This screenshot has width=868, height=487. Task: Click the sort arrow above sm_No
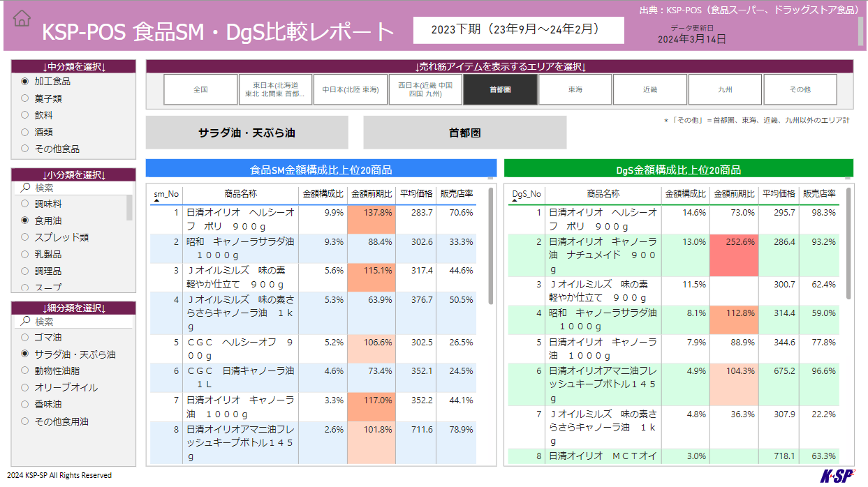tap(156, 201)
